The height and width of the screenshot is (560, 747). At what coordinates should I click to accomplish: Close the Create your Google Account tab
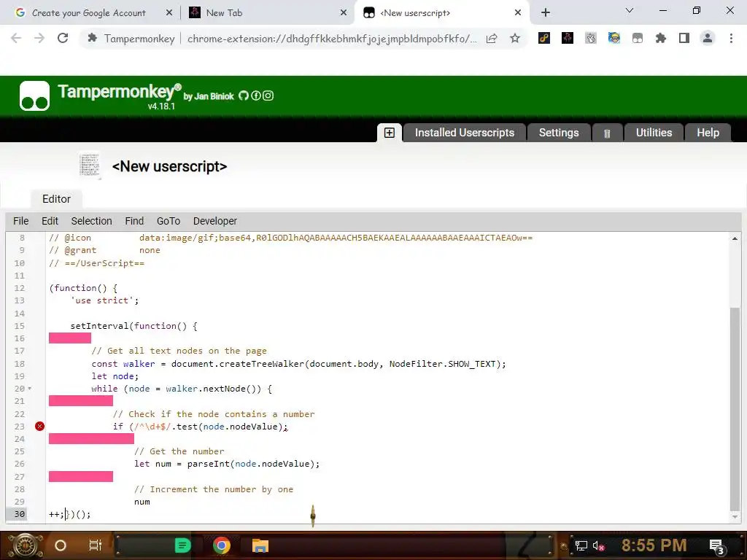pos(169,13)
